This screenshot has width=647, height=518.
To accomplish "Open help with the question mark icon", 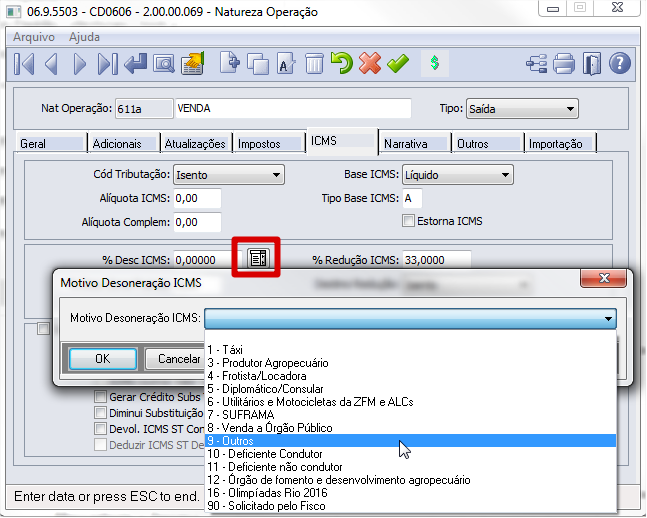I will pos(619,64).
